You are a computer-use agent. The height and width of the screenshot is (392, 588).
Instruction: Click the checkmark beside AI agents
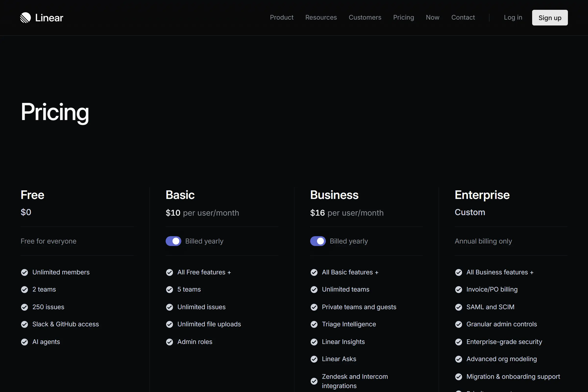[24, 342]
